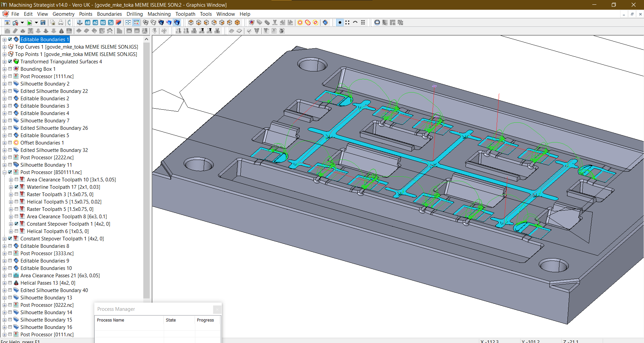The width and height of the screenshot is (644, 343).
Task: Expand Area Clearance Passes 21 node
Action: point(5,276)
